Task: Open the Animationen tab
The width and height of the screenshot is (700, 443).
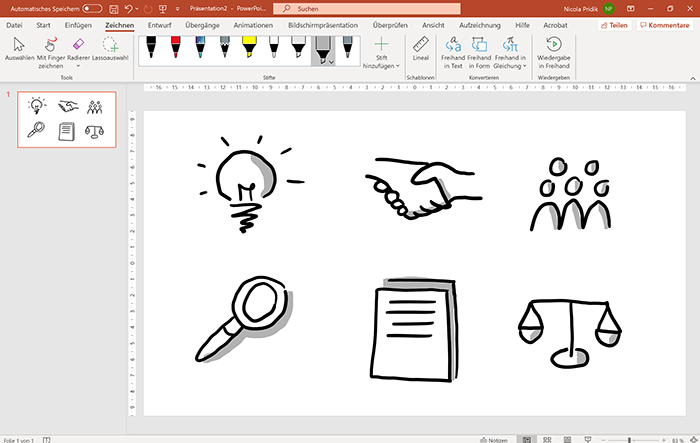Action: pos(253,24)
